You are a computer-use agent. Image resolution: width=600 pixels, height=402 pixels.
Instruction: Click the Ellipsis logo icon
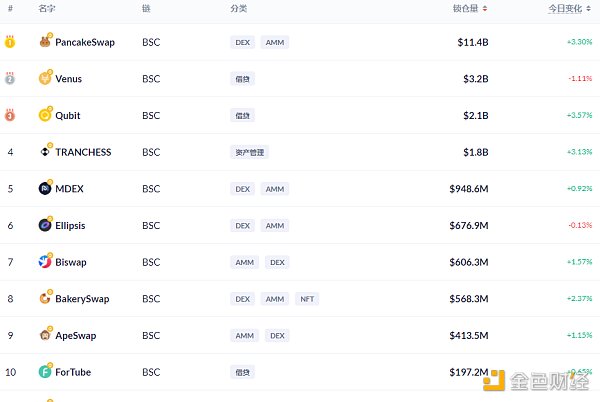(x=45, y=225)
